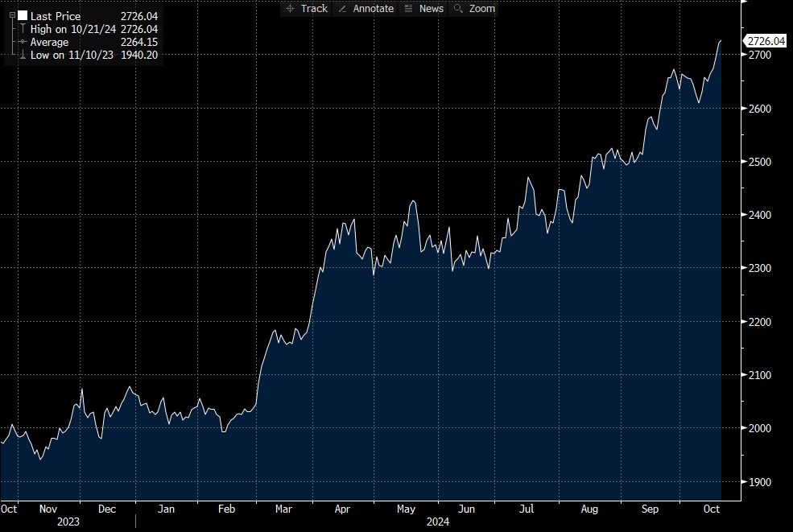The width and height of the screenshot is (793, 532).
Task: Click the 2023 year label
Action: click(68, 522)
